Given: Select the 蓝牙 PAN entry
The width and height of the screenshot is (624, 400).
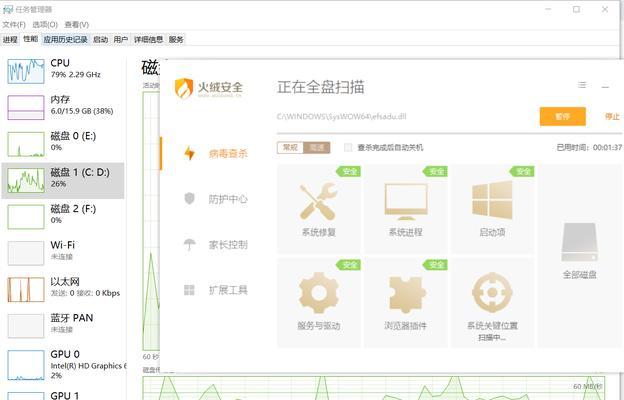Looking at the screenshot, I should click(x=63, y=326).
